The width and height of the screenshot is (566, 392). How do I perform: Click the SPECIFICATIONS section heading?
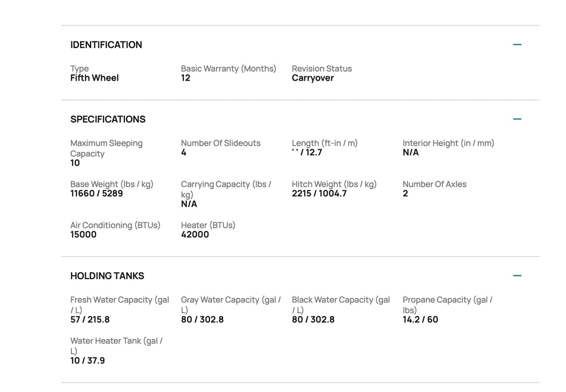point(108,119)
